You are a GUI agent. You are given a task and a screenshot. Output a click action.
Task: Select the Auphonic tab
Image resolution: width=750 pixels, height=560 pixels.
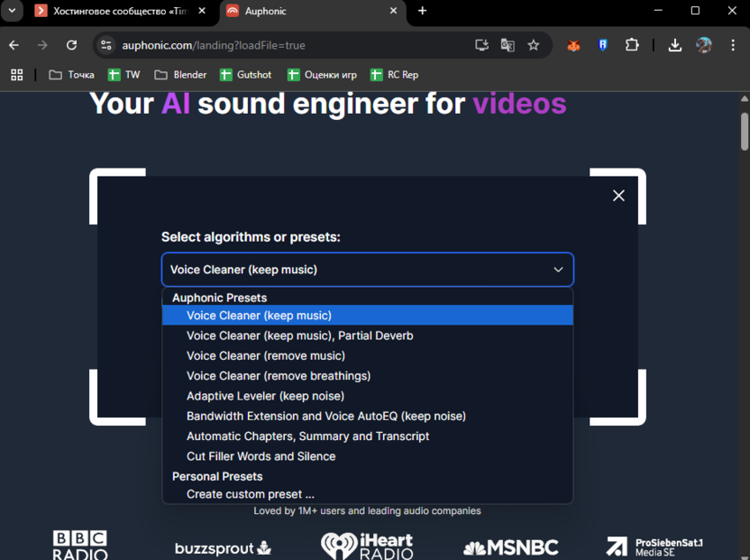tap(313, 11)
